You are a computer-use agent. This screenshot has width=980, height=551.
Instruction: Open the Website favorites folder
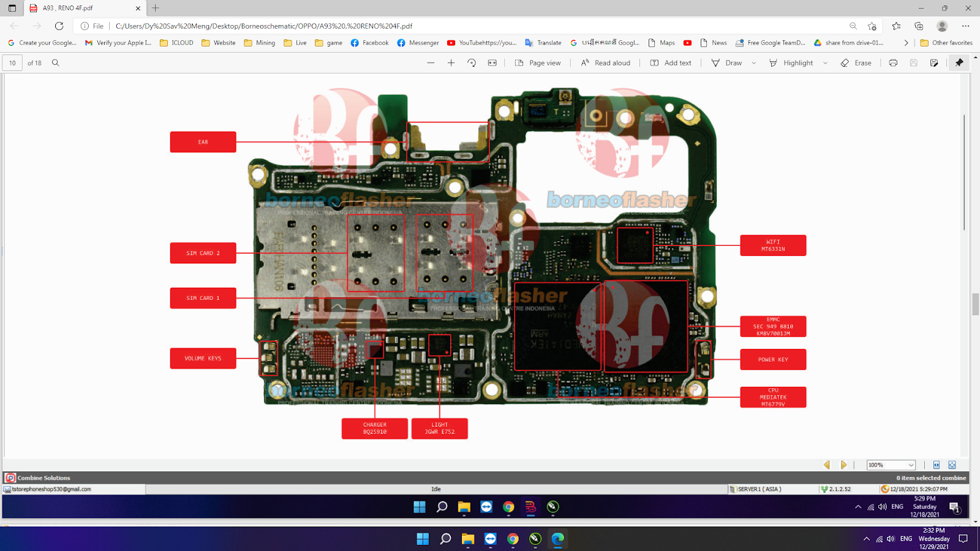[219, 43]
